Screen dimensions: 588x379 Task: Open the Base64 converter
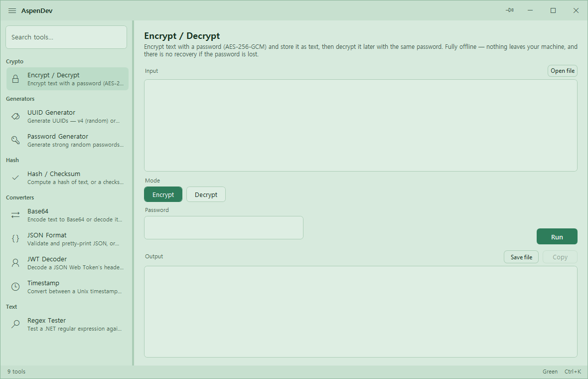click(67, 215)
